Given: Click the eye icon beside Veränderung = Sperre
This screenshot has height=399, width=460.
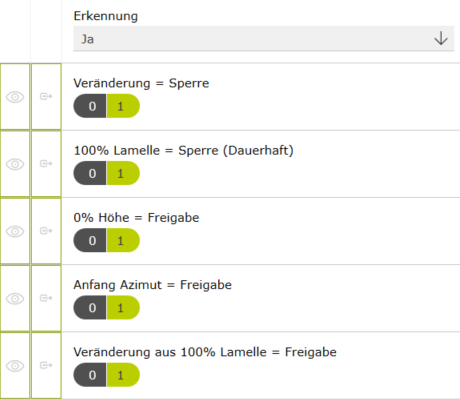Looking at the screenshot, I should pyautogui.click(x=15, y=97).
